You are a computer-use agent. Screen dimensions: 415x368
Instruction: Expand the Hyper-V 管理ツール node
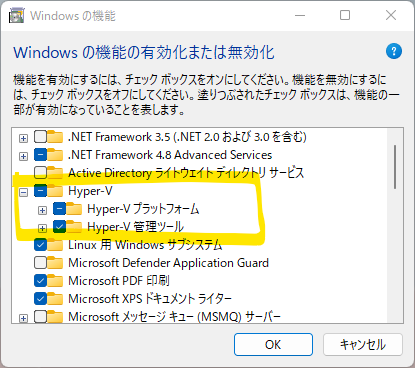pos(42,228)
